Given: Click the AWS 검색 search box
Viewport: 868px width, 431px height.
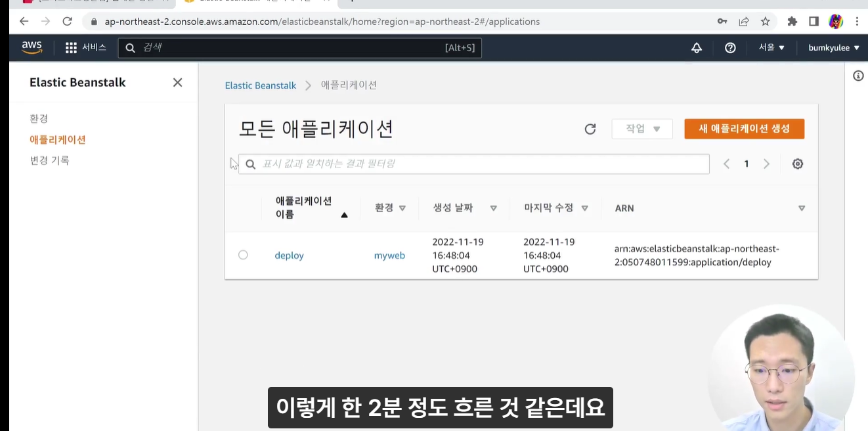Looking at the screenshot, I should 299,48.
